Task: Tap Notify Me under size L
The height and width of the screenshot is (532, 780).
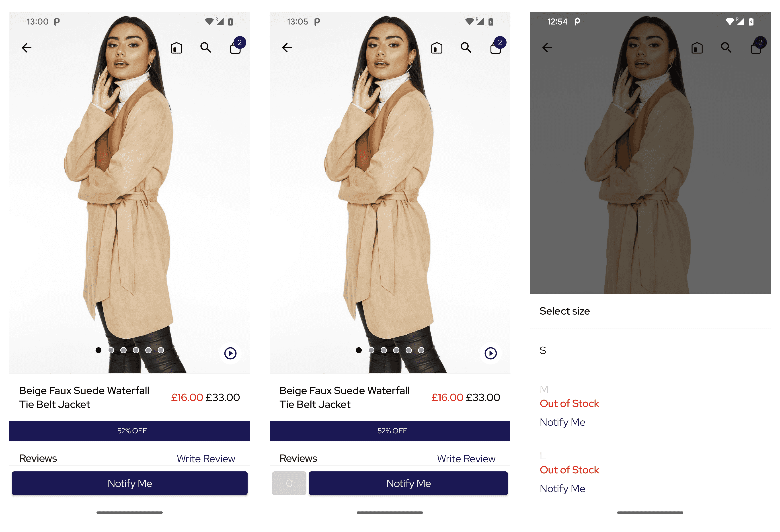Action: point(562,489)
